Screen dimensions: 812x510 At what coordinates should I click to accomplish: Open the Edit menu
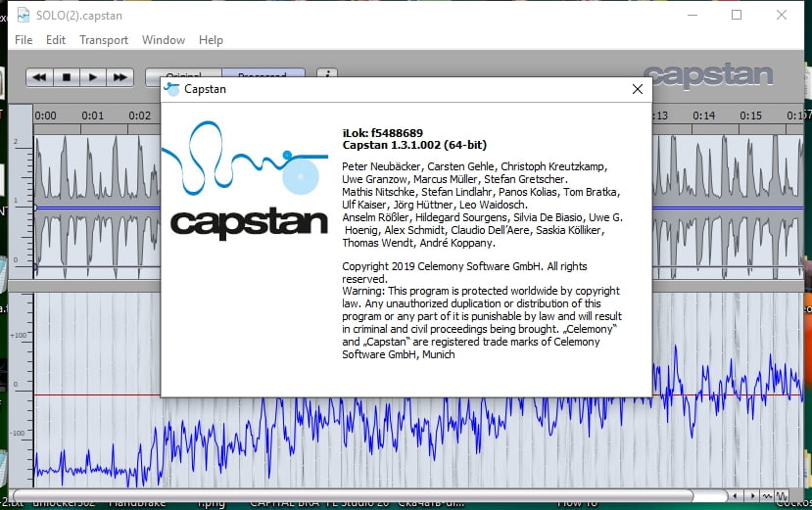point(56,40)
